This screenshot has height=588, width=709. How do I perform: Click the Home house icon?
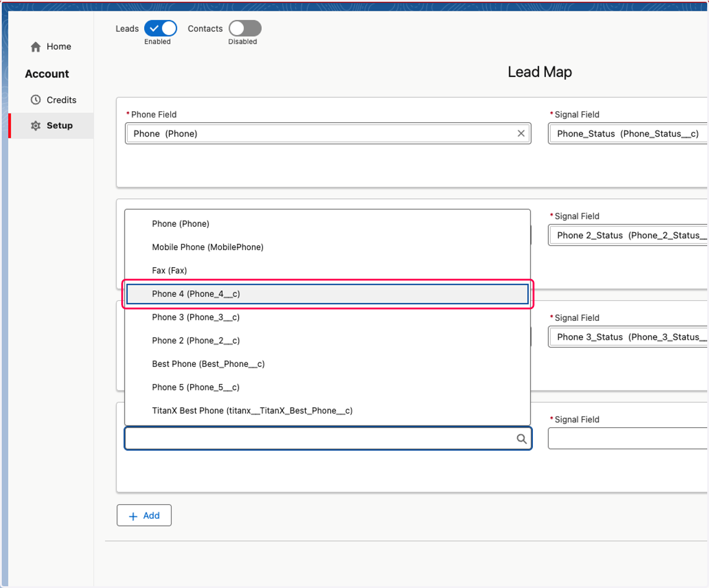[36, 47]
